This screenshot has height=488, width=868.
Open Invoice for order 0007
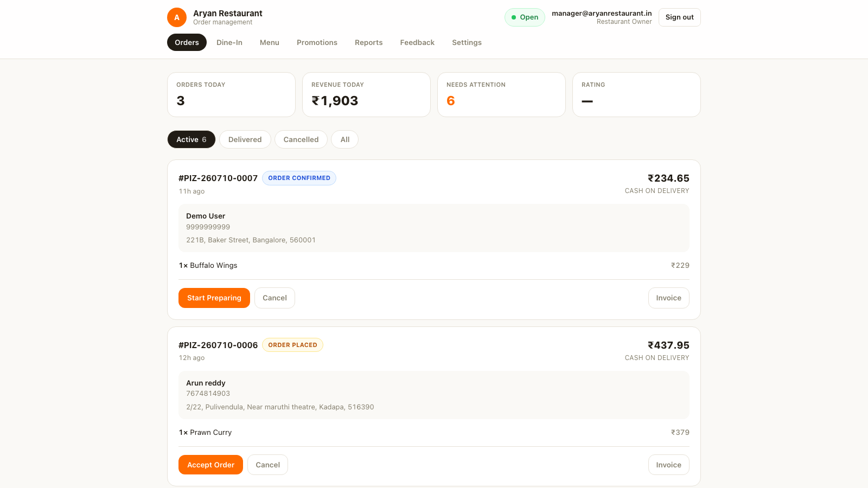pos(668,298)
